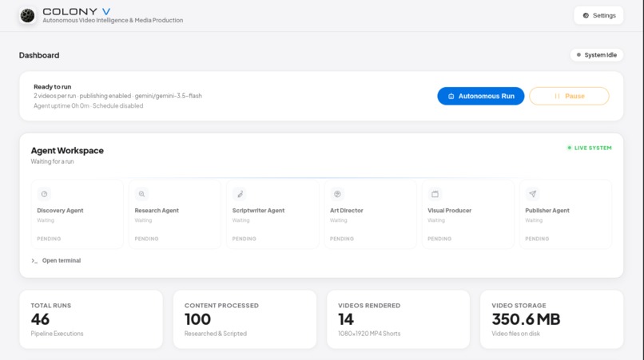The width and height of the screenshot is (644, 360).
Task: Click the Settings gear icon
Action: click(586, 16)
